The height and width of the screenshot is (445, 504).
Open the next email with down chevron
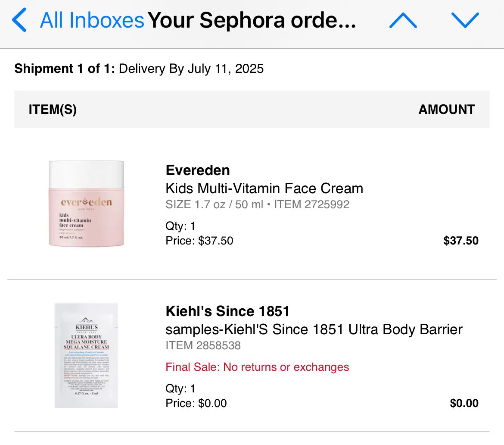point(464,20)
